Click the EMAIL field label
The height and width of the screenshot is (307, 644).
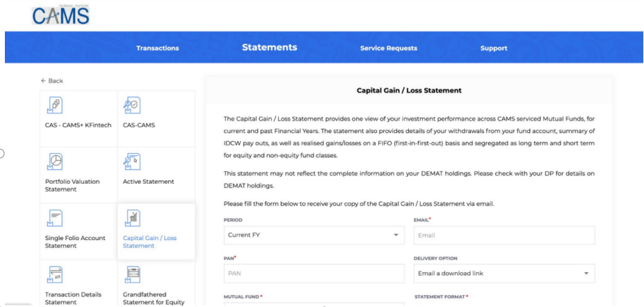(422, 220)
